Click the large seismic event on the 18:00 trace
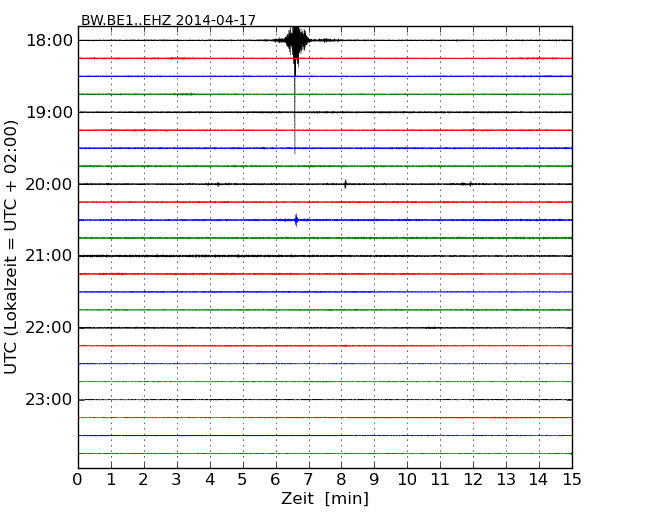Image resolution: width=650 pixels, height=520 pixels. pyautogui.click(x=295, y=41)
